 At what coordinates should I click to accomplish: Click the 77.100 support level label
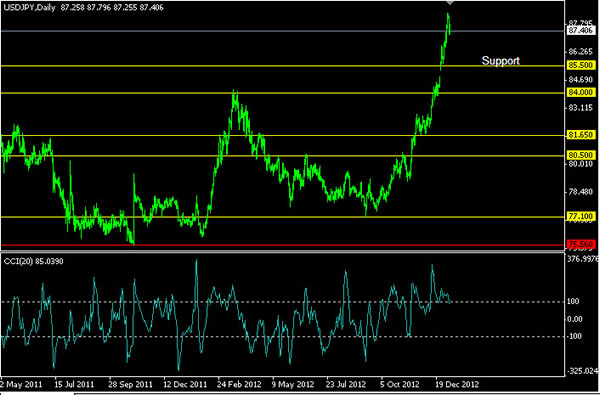[581, 216]
